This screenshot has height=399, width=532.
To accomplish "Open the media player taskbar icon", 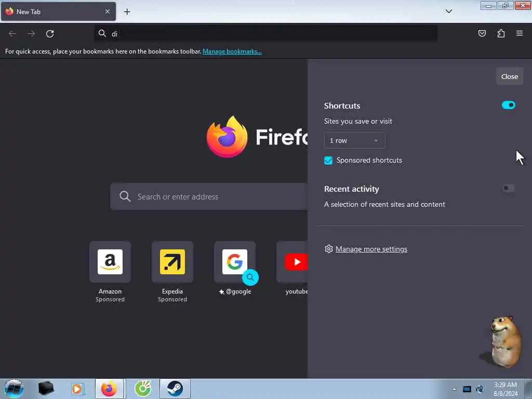I will click(x=77, y=389).
